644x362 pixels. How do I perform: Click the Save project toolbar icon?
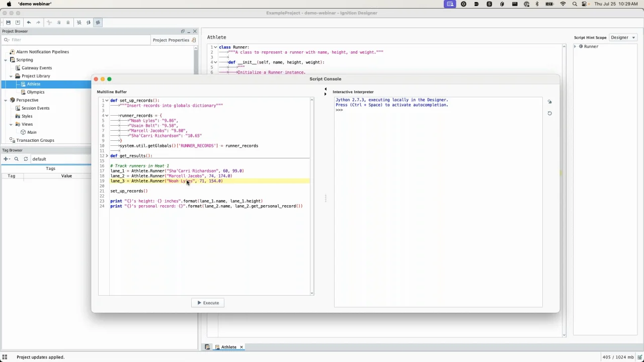point(8,23)
